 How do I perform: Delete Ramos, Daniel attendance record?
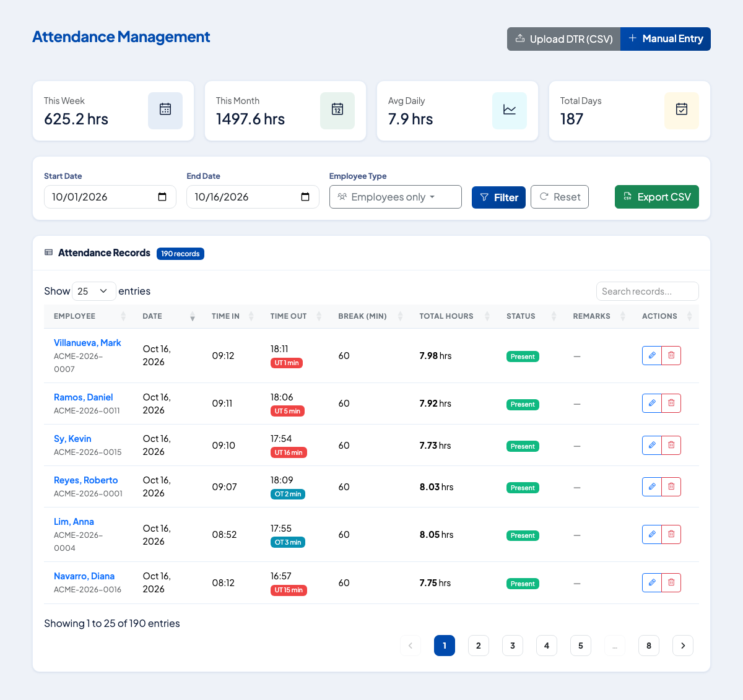point(671,403)
